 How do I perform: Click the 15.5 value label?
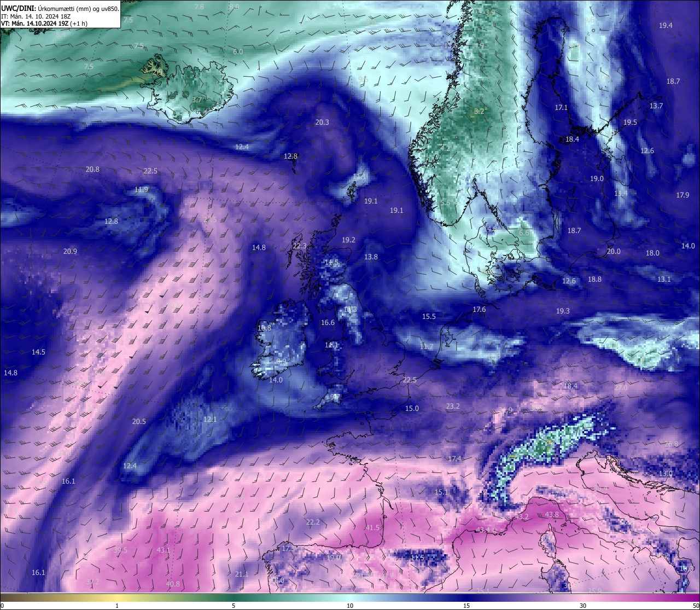429,316
